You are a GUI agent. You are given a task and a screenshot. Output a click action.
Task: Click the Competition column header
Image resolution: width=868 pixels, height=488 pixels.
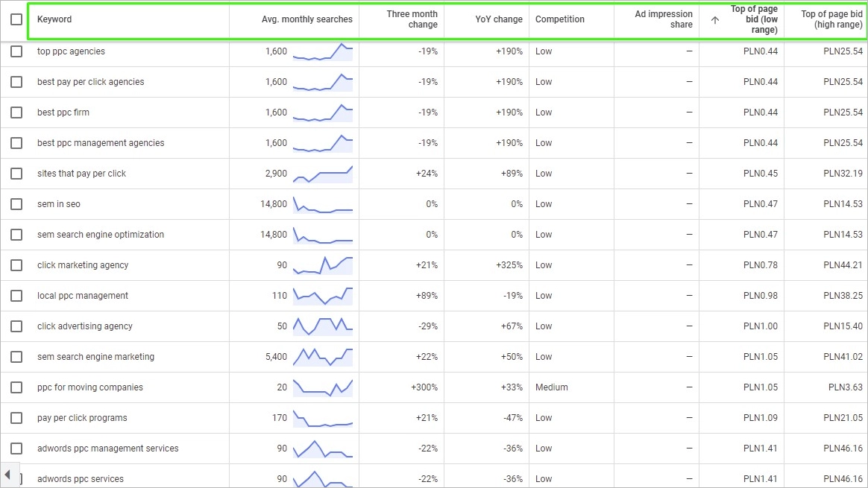coord(559,19)
